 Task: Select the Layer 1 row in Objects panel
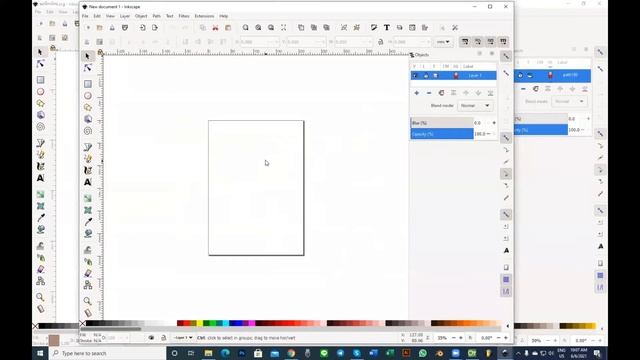pos(453,76)
